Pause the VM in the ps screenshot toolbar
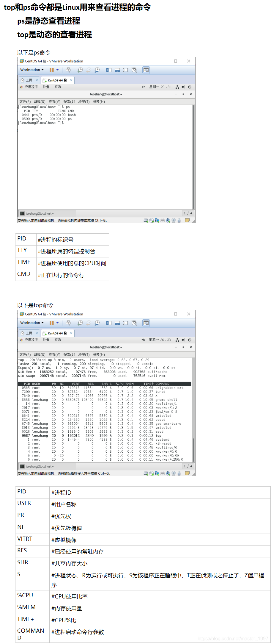Image resolution: width=271 pixels, height=644 pixels. (52, 70)
